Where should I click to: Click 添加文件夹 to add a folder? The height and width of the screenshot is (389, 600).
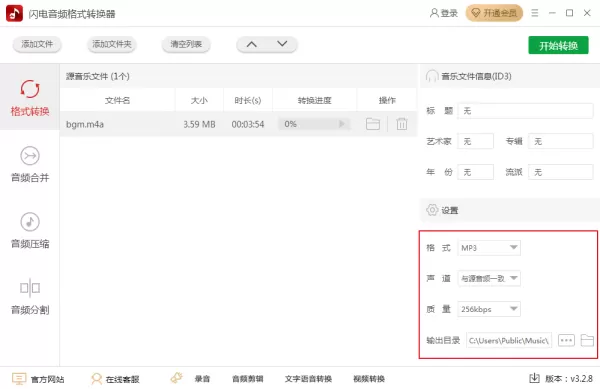pyautogui.click(x=112, y=44)
